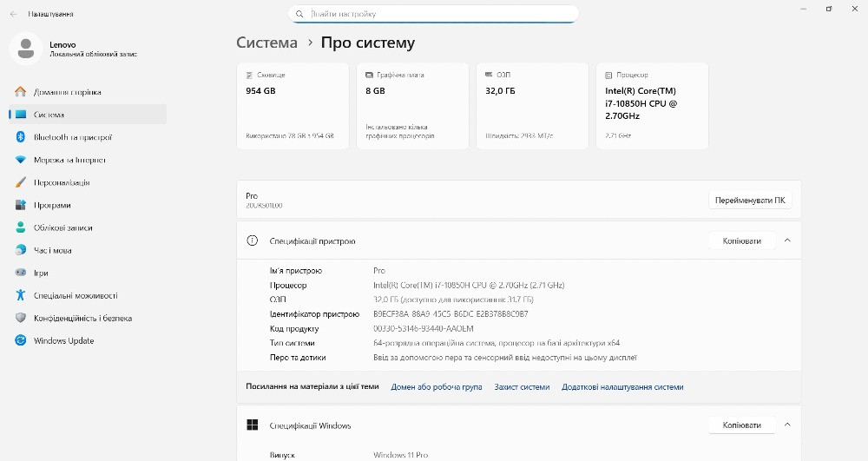Open Програми settings page
The image size is (868, 461).
click(88, 205)
